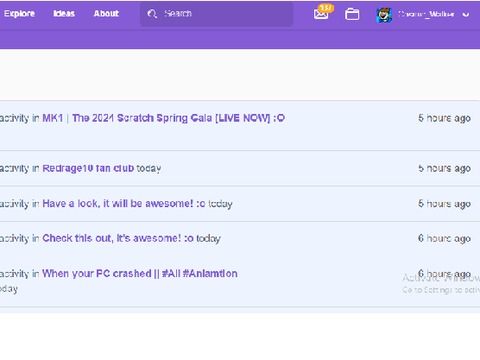Open the My Stuff folder icon
The height and width of the screenshot is (360, 480).
coord(352,14)
